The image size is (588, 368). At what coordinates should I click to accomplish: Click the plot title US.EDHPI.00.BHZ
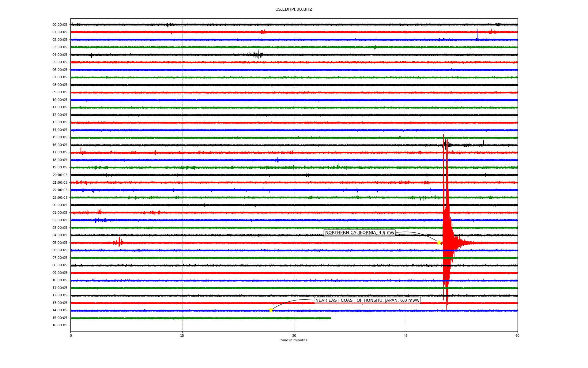coord(294,10)
